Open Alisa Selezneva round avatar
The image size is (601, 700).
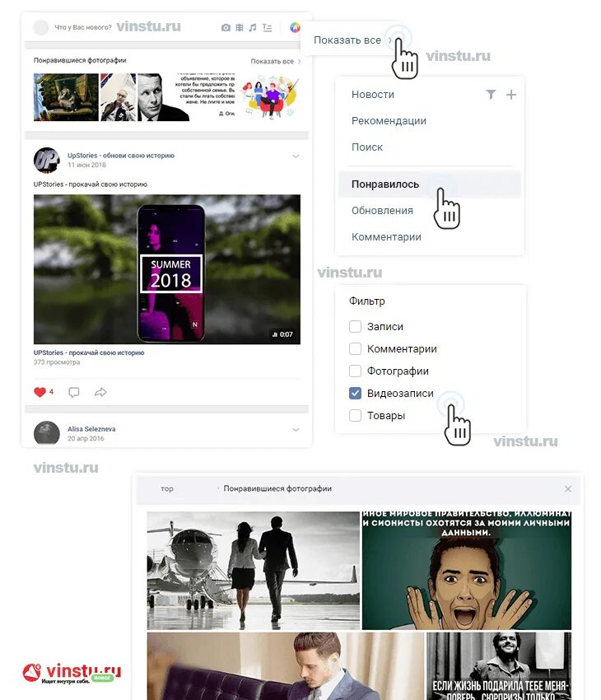[x=46, y=432]
